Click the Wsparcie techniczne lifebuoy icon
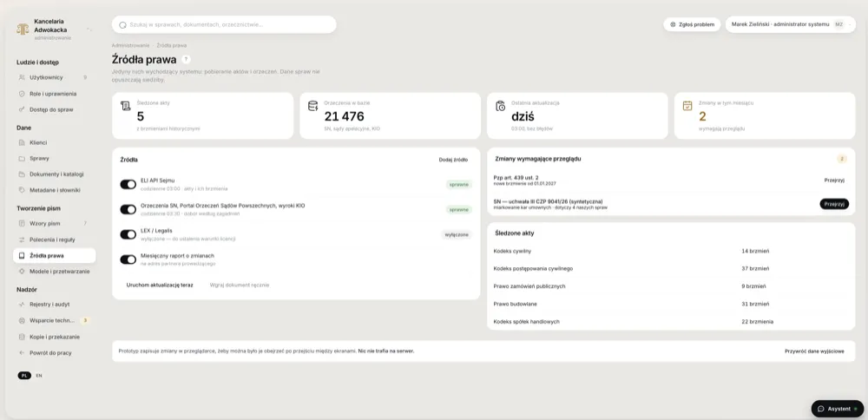This screenshot has height=420, width=868. click(x=23, y=320)
